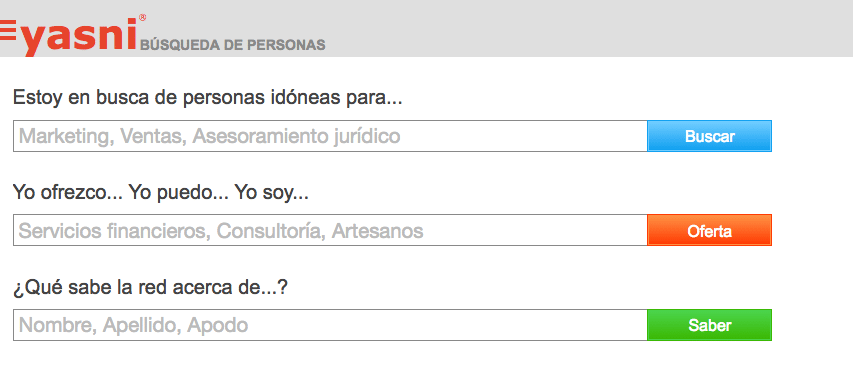This screenshot has width=853, height=392.
Task: Focus the Servicios financieros offer field
Action: [x=330, y=231]
